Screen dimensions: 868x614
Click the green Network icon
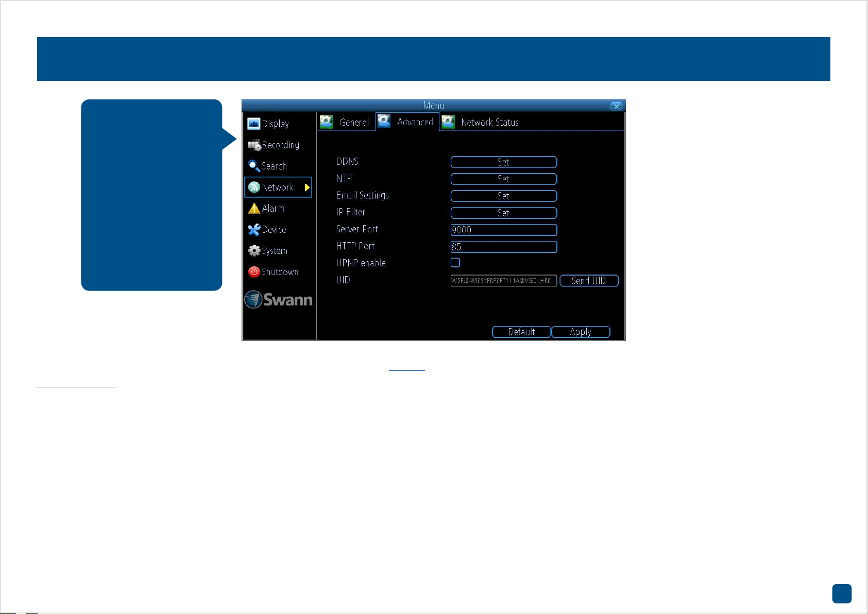click(254, 187)
